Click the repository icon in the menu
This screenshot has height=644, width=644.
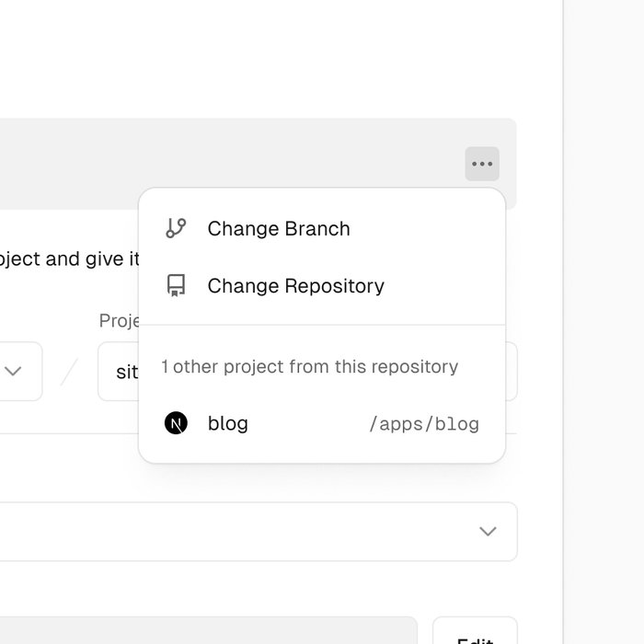click(176, 286)
